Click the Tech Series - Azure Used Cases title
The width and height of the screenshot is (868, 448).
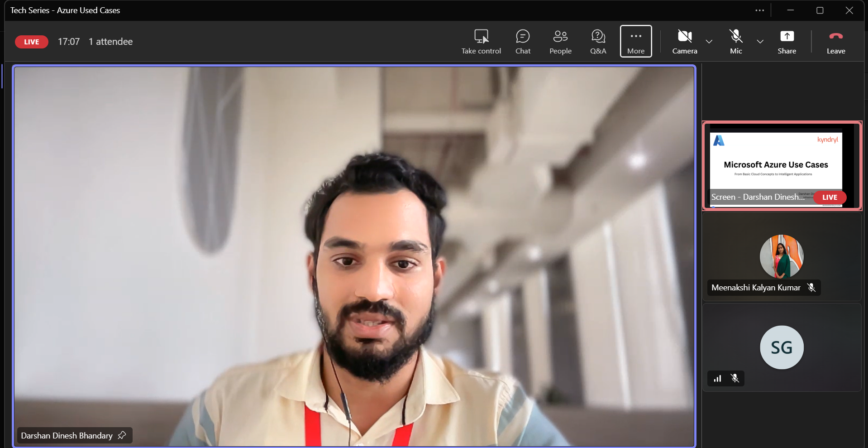coord(65,10)
